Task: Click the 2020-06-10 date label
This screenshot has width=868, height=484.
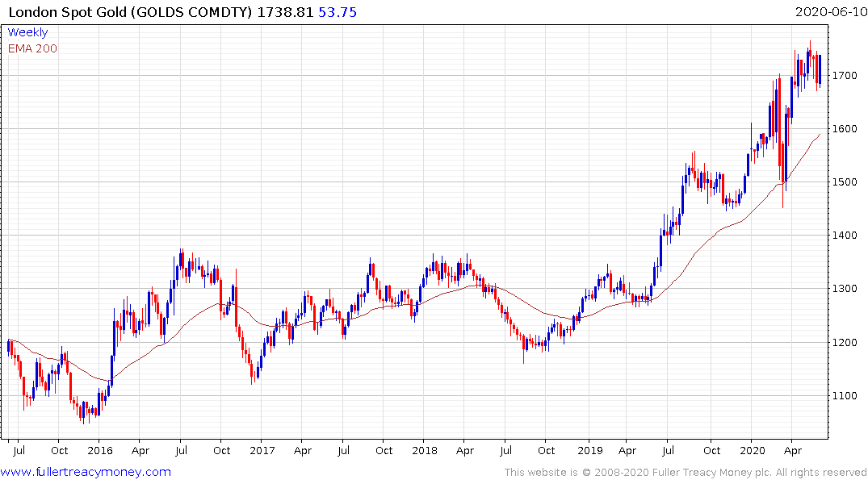Action: click(x=831, y=11)
